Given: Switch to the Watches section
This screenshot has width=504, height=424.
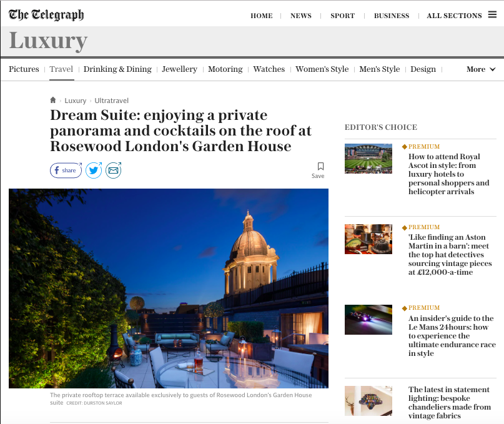Looking at the screenshot, I should 269,69.
